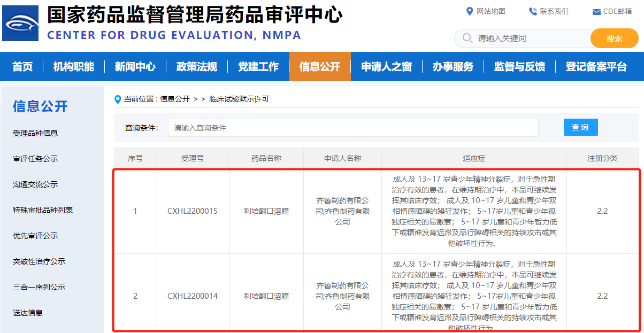Click the contact us phone icon
Image resolution: width=644 pixels, height=333 pixels.
[x=533, y=11]
